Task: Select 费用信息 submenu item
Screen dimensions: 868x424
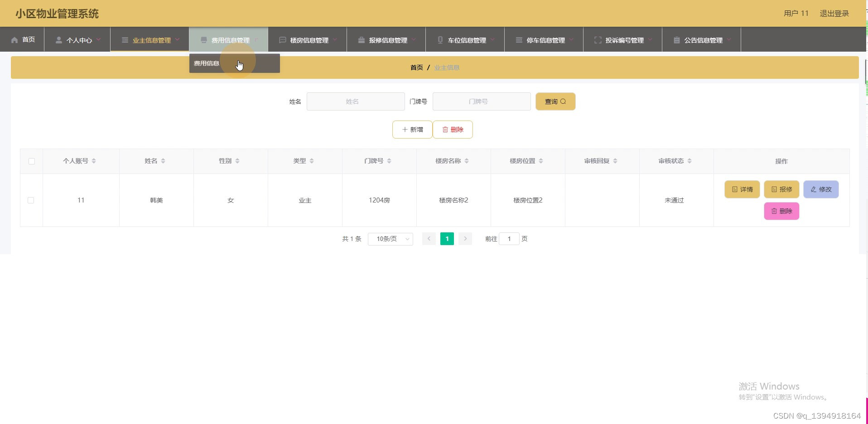Action: (235, 63)
